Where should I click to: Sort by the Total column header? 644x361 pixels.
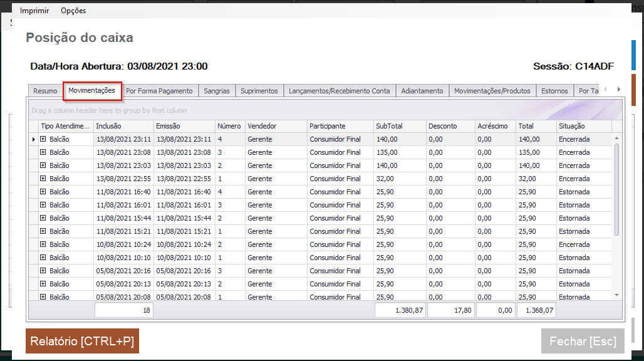[536, 126]
